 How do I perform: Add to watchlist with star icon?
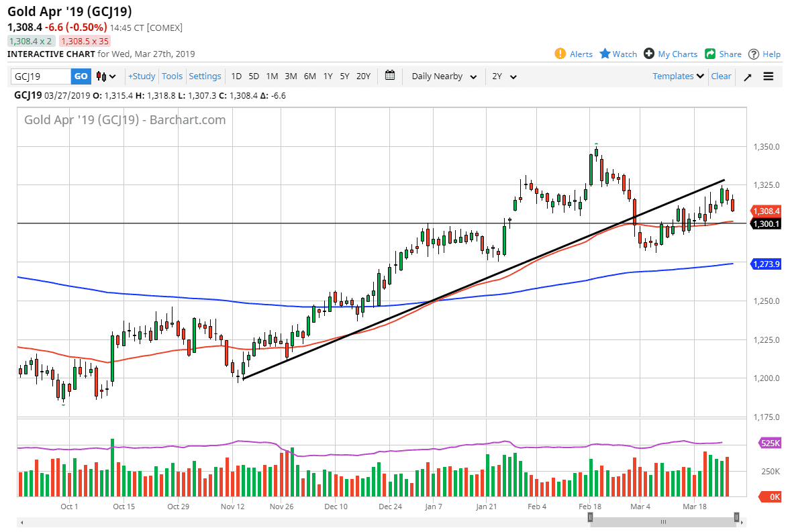click(605, 54)
